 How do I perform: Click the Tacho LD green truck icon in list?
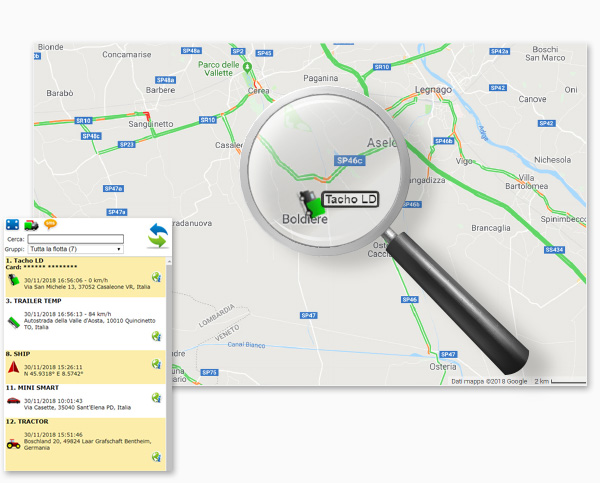(x=14, y=280)
